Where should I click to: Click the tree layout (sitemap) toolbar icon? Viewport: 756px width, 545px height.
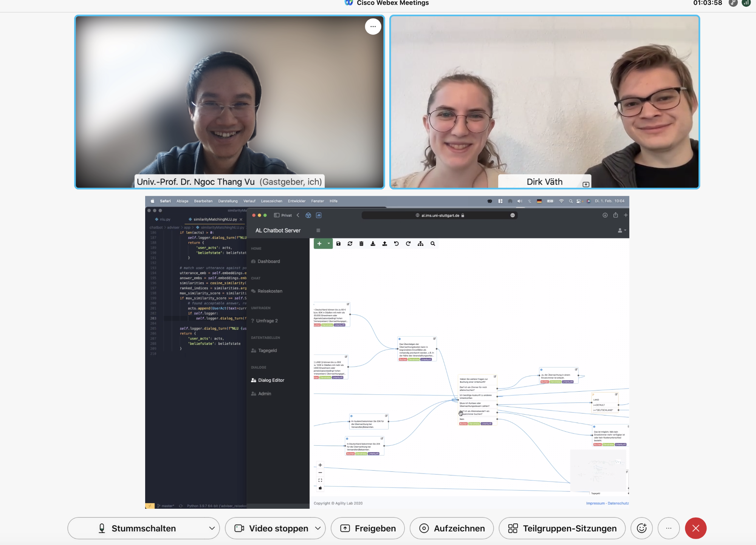coord(420,244)
